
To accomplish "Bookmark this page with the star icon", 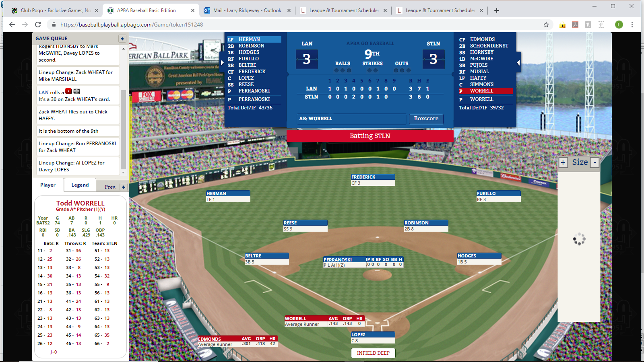I will (546, 25).
